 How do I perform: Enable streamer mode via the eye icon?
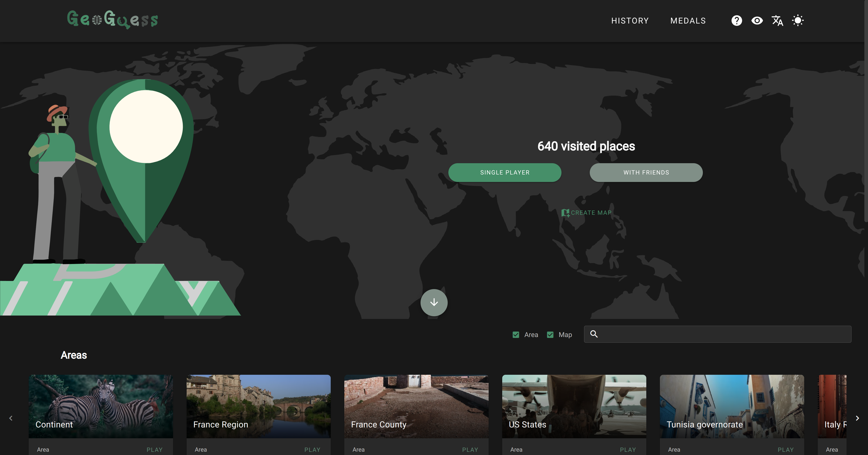click(x=757, y=21)
